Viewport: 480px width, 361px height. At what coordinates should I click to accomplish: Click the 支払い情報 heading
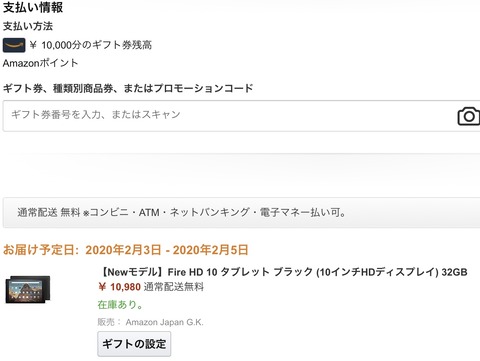pyautogui.click(x=33, y=7)
